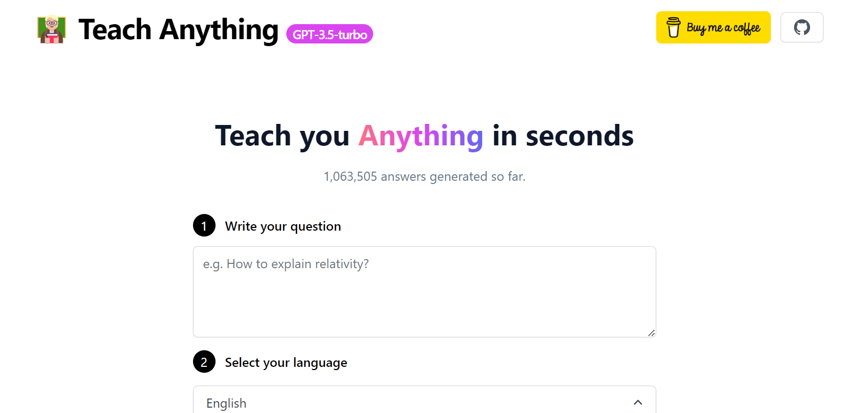The image size is (868, 413).
Task: Click the Write your question label
Action: tap(283, 226)
